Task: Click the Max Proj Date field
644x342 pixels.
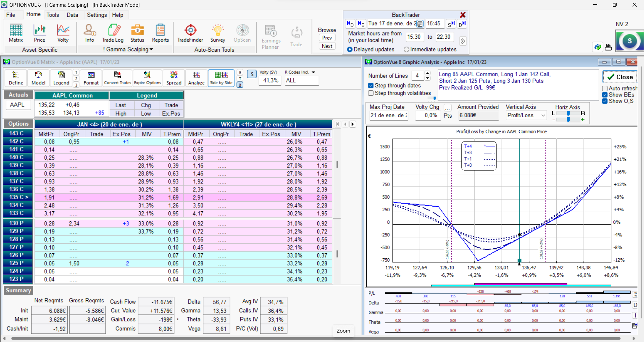Action: click(389, 115)
